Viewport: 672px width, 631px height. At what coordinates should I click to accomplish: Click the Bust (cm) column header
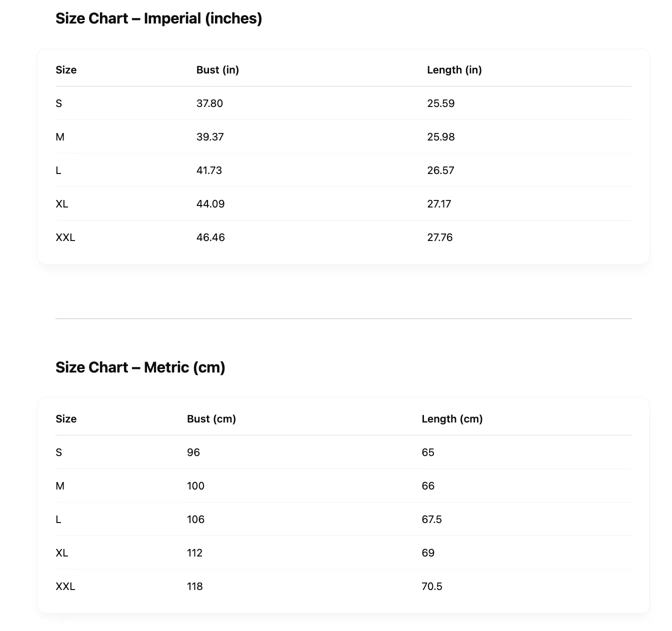[211, 419]
